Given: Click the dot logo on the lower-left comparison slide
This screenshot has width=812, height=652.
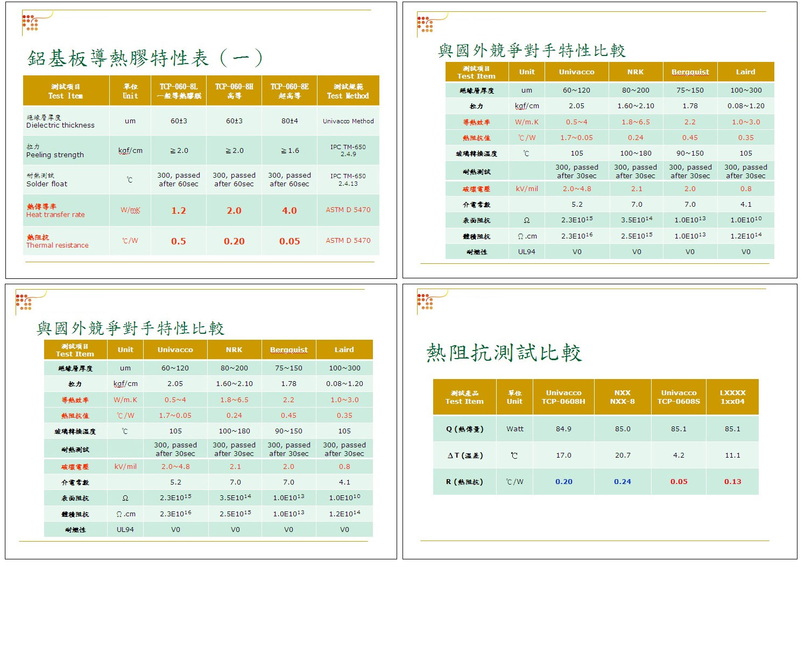Looking at the screenshot, I should coord(24,302).
